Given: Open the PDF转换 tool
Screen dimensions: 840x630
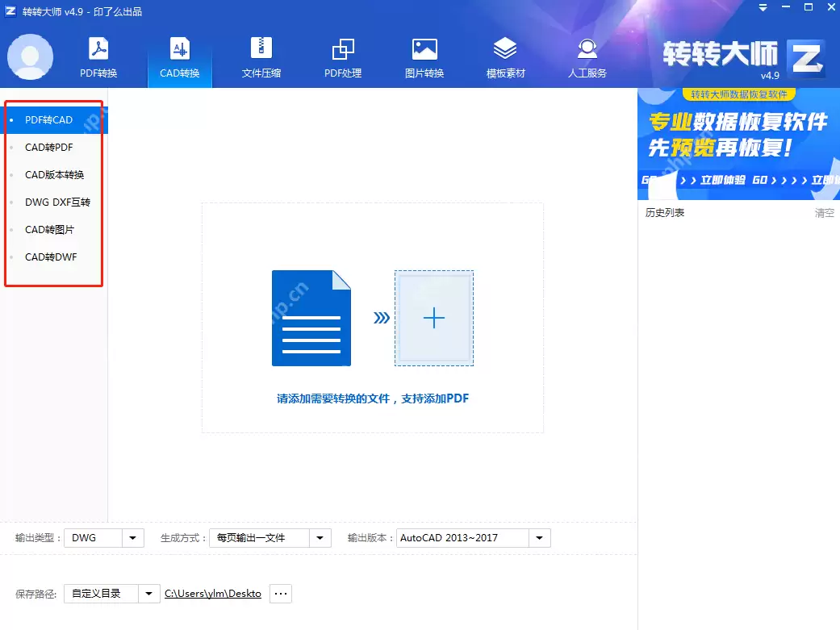Looking at the screenshot, I should pyautogui.click(x=98, y=56).
